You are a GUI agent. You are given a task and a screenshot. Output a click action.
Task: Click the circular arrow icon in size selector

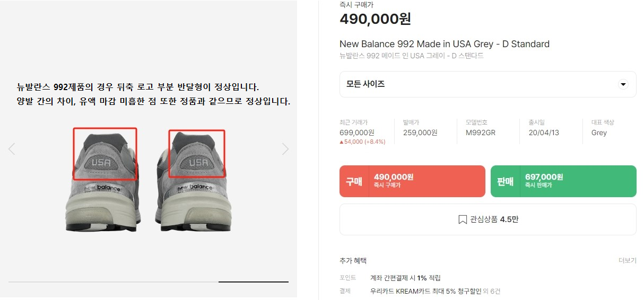623,85
